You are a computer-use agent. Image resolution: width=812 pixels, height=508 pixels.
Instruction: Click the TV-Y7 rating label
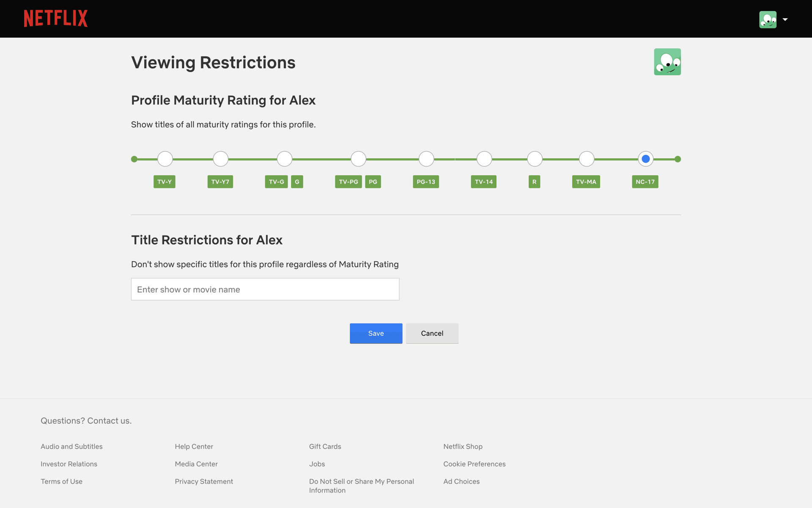coord(220,182)
